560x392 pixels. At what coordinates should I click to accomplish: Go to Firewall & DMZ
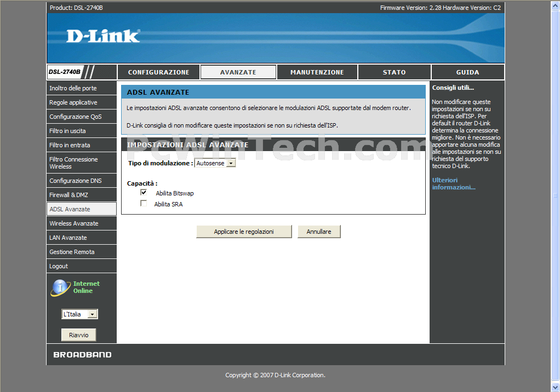(82, 195)
